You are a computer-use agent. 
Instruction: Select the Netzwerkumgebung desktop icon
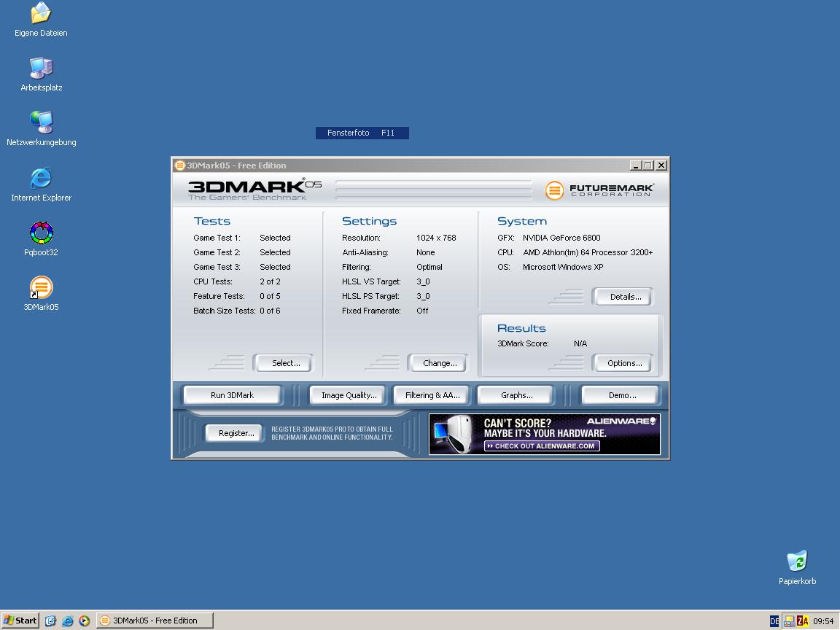[42, 128]
